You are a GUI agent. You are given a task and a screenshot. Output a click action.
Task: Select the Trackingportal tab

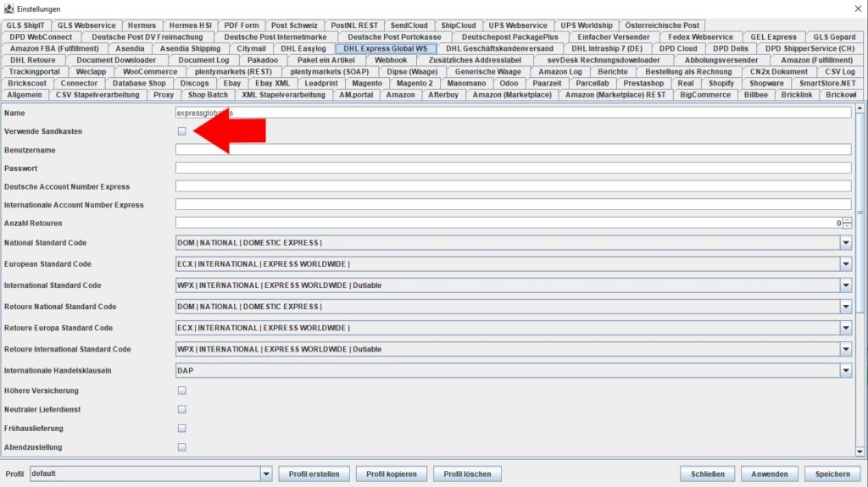pos(34,72)
